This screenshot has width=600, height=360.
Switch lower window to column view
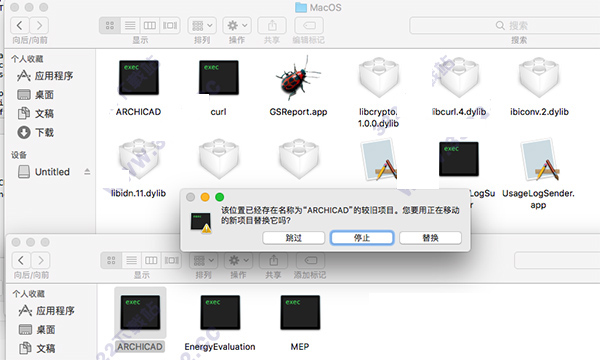[x=151, y=261]
